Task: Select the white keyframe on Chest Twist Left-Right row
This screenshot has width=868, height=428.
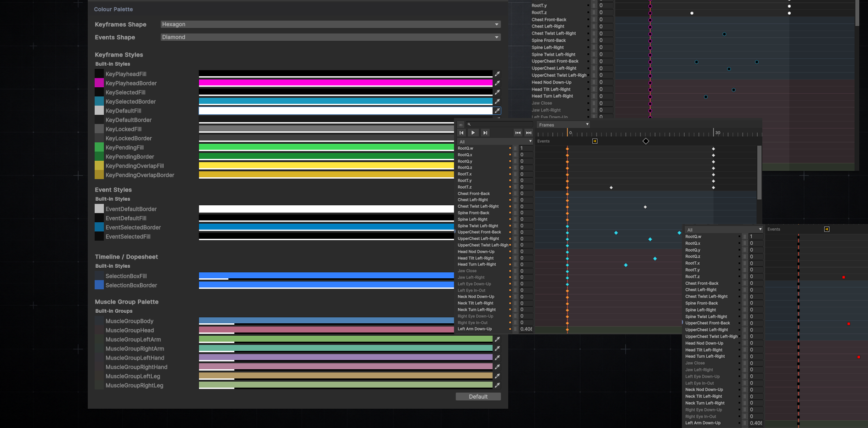Action: click(x=645, y=207)
